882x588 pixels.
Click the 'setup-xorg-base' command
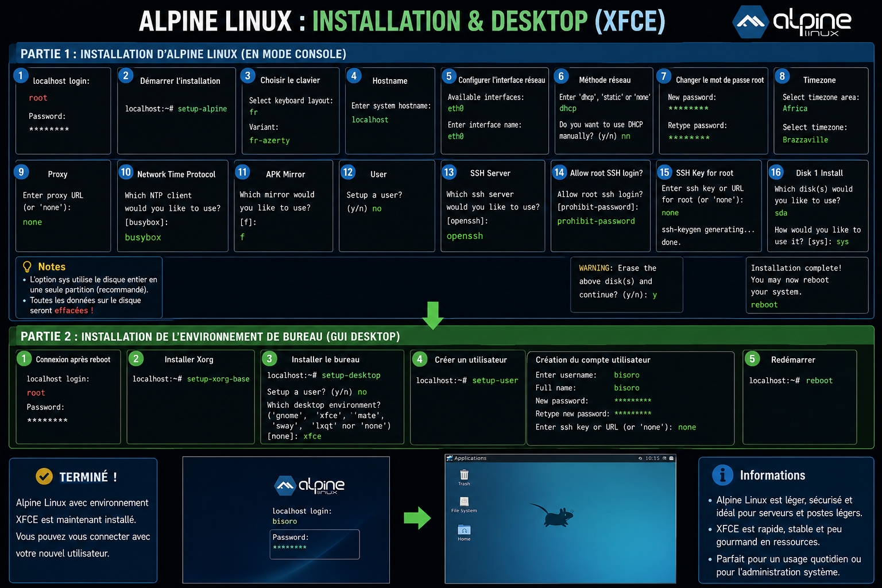(218, 379)
